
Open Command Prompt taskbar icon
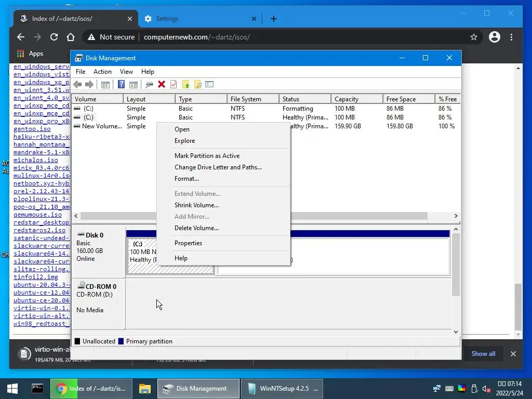tap(37, 389)
